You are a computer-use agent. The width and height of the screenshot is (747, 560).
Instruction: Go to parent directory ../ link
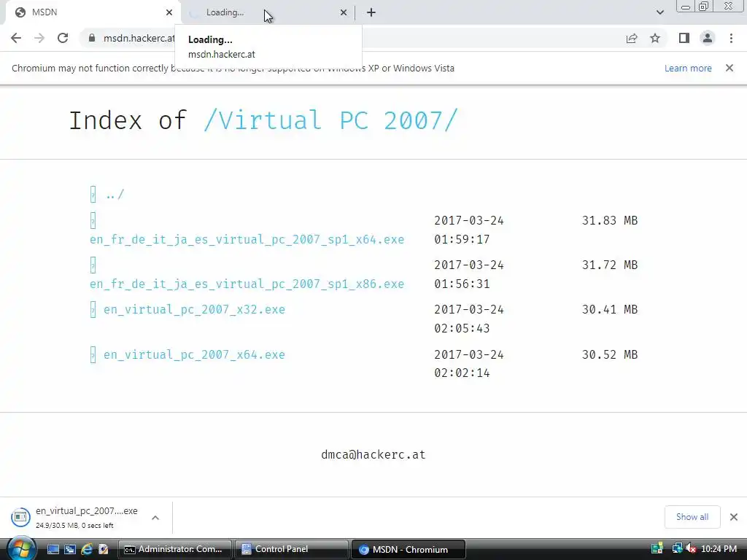tap(115, 194)
